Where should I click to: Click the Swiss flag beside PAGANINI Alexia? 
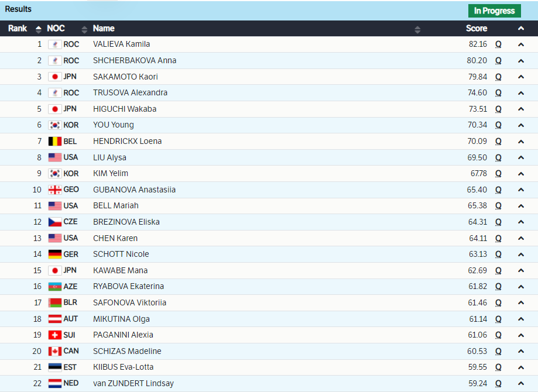pos(54,335)
